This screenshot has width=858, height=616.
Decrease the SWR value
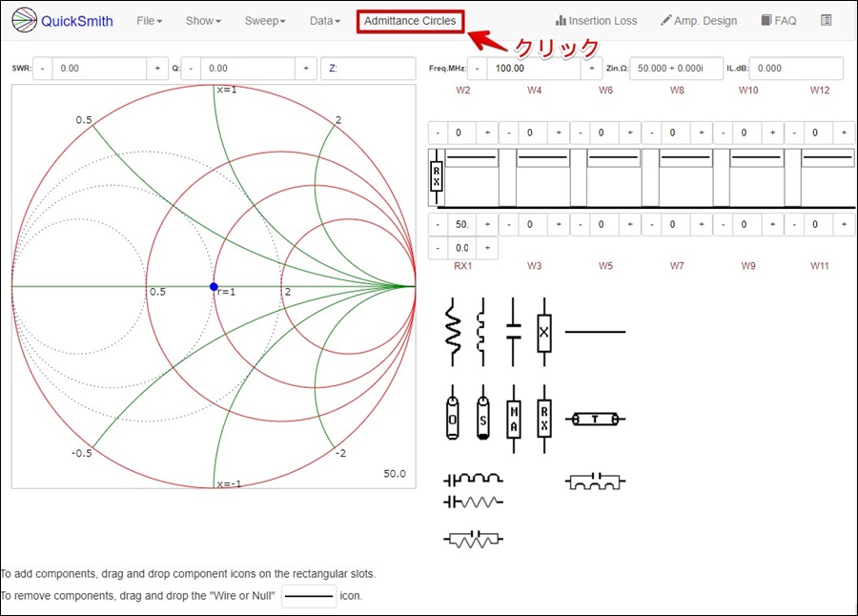click(x=43, y=69)
